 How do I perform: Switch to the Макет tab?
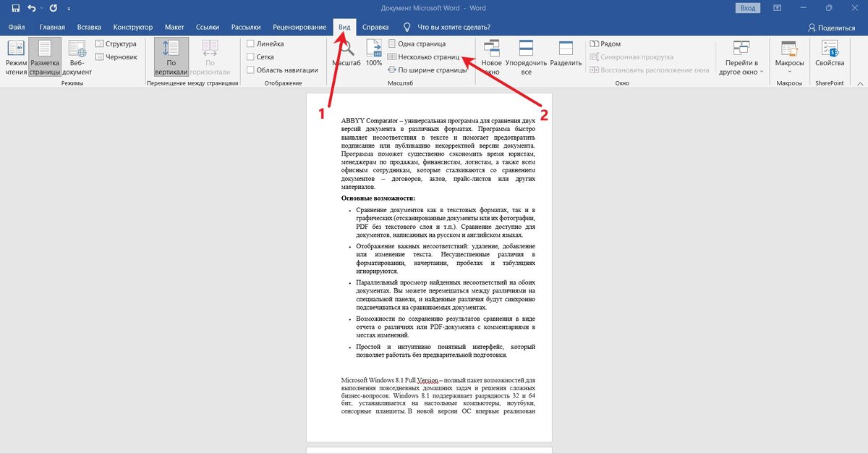[x=174, y=27]
